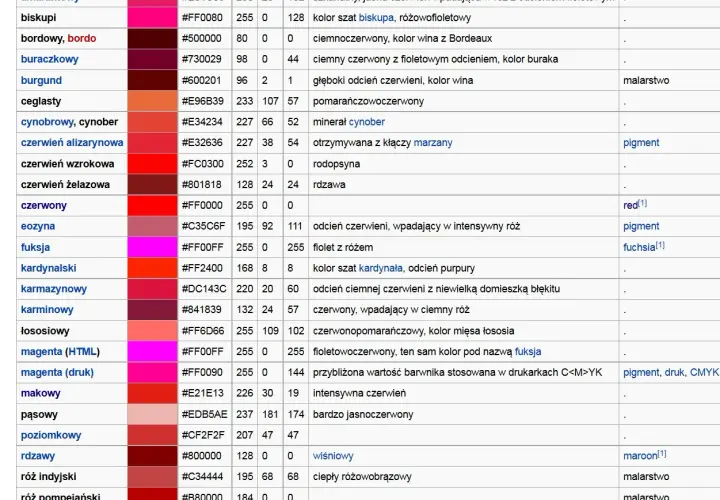Open the makowy link
The width and height of the screenshot is (720, 500).
click(40, 393)
